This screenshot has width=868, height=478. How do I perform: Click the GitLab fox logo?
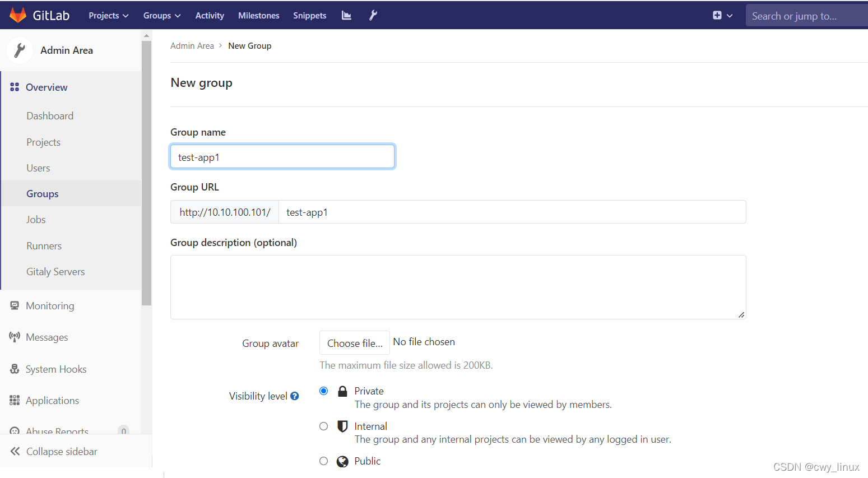point(18,15)
